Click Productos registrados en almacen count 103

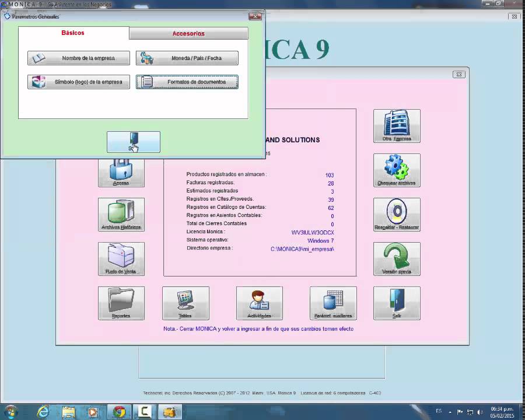pyautogui.click(x=330, y=175)
